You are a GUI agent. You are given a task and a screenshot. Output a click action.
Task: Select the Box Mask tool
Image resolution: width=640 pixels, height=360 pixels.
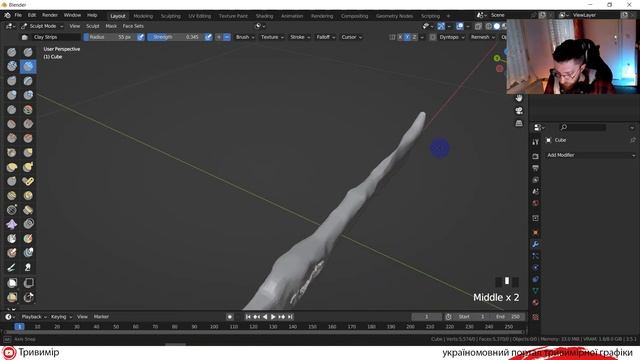[x=12, y=282]
